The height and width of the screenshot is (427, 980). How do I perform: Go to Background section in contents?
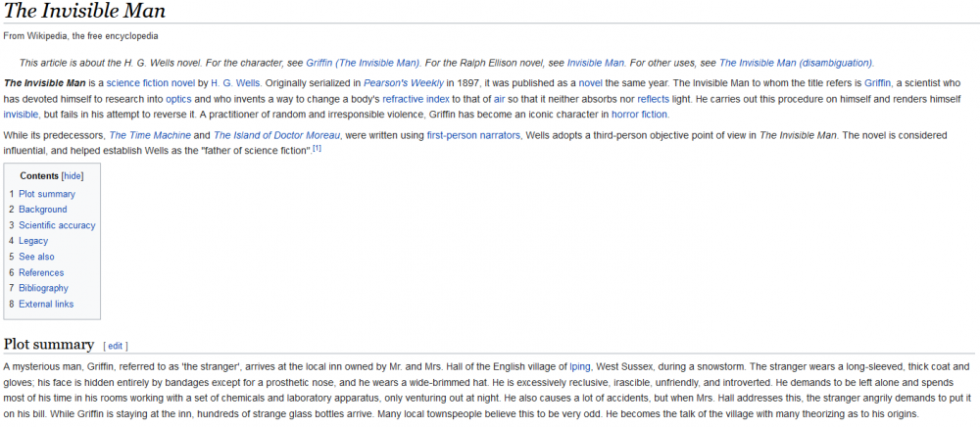[x=43, y=210]
